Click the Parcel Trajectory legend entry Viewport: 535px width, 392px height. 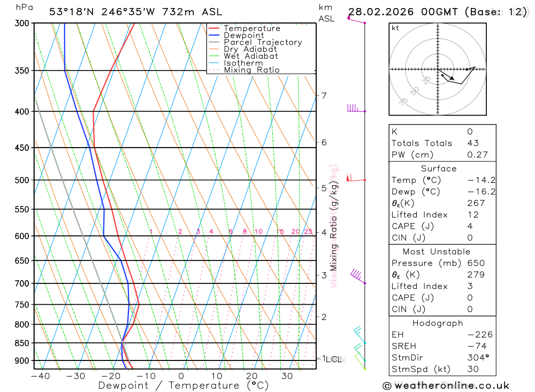(255, 42)
